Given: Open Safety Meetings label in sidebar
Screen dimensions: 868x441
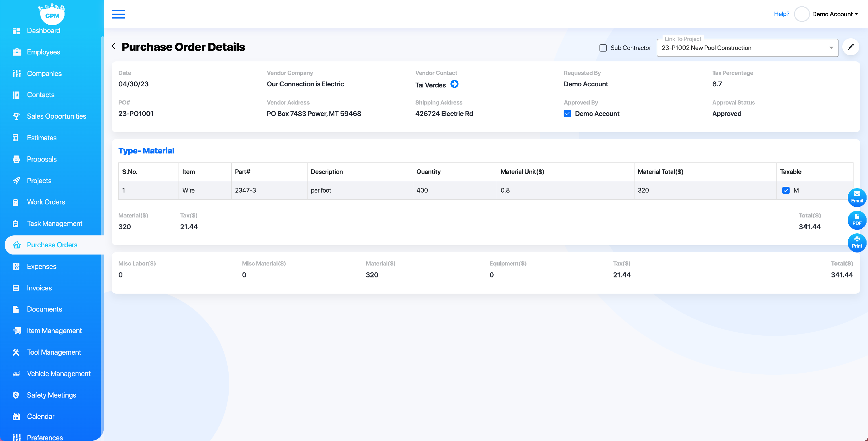Looking at the screenshot, I should [x=52, y=395].
